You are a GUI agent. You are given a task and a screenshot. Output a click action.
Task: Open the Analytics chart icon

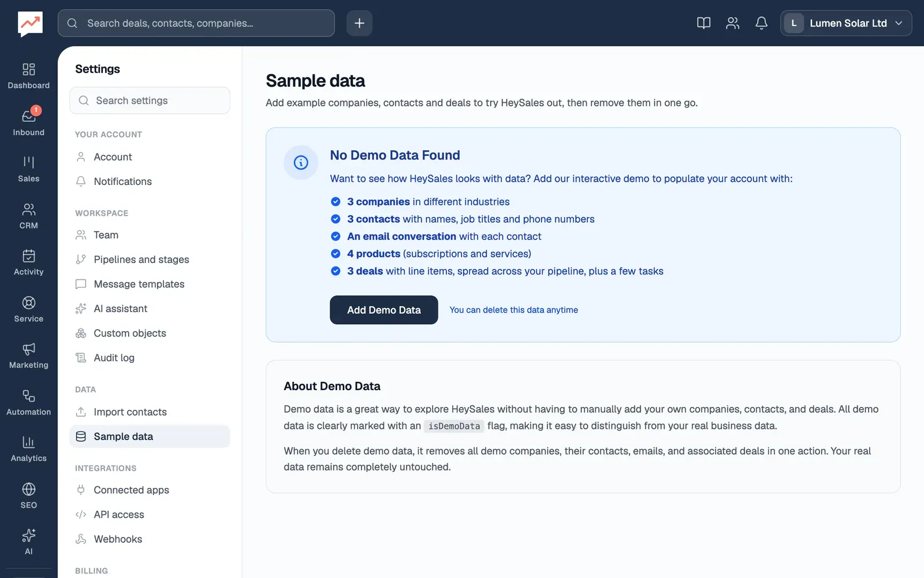(28, 442)
